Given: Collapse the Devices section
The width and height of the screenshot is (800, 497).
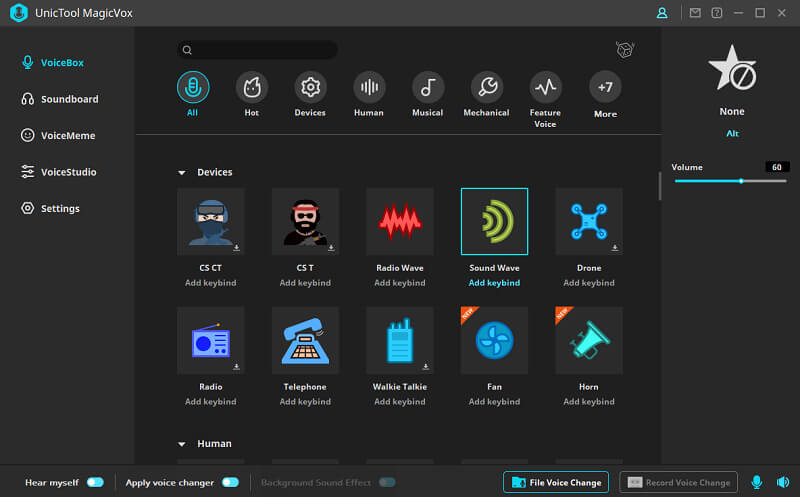Looking at the screenshot, I should [x=182, y=173].
